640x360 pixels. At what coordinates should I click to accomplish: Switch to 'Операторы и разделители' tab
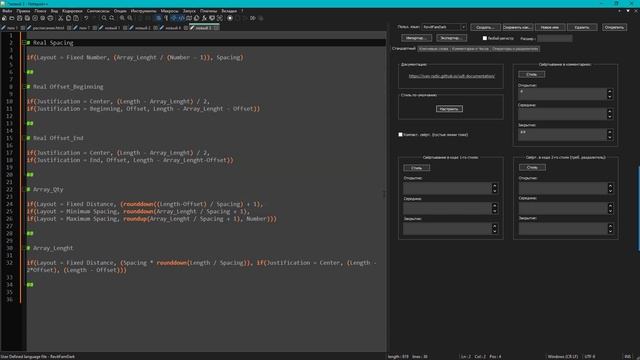(515, 49)
